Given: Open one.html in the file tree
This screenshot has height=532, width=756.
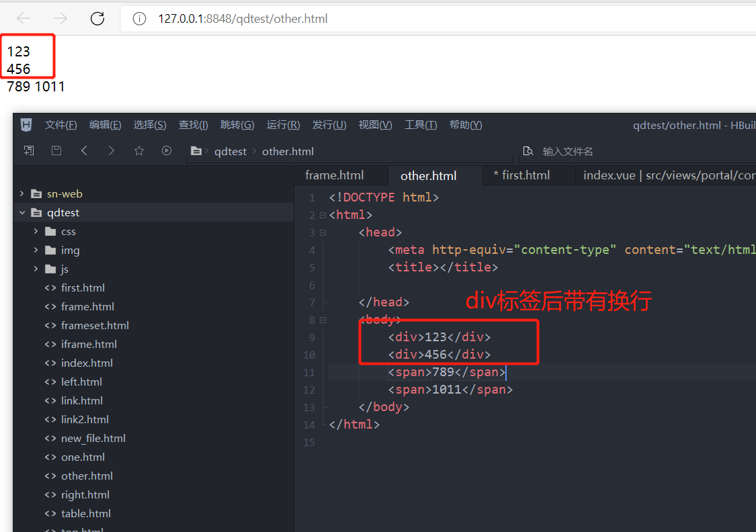Looking at the screenshot, I should [x=83, y=457].
